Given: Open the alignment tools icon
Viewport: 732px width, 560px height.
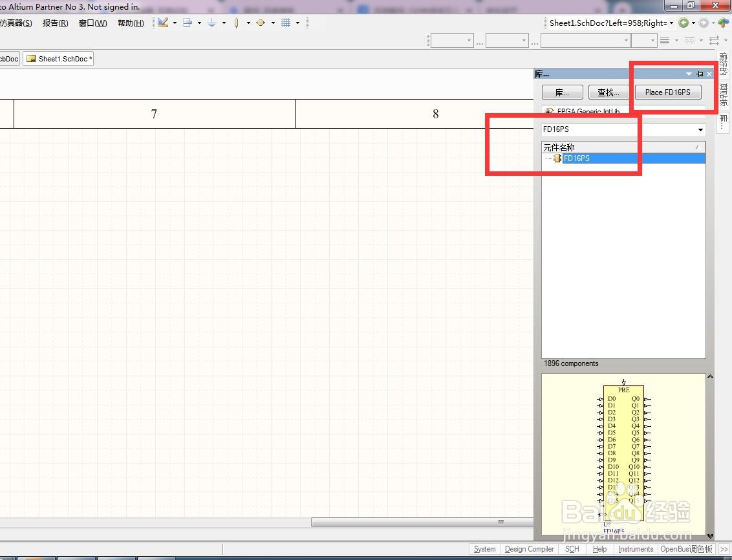Looking at the screenshot, I should (x=187, y=23).
